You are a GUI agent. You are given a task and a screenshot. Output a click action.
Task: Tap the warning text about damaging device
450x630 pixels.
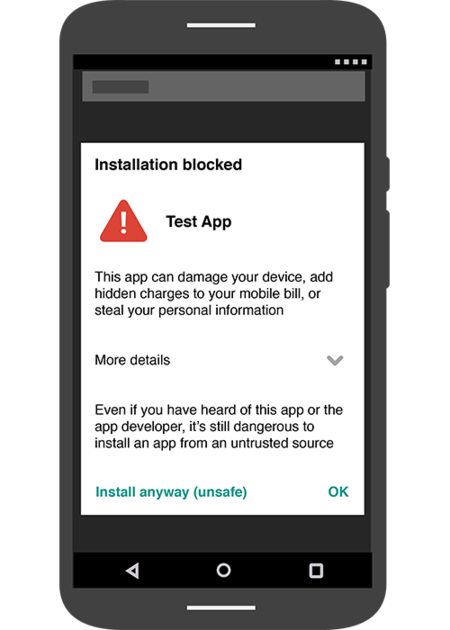(x=214, y=293)
